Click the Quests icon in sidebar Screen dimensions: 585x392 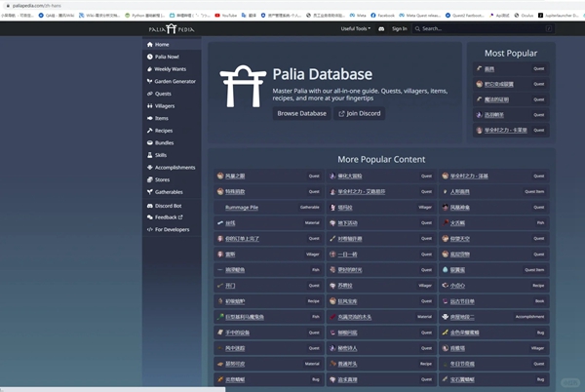coord(150,94)
